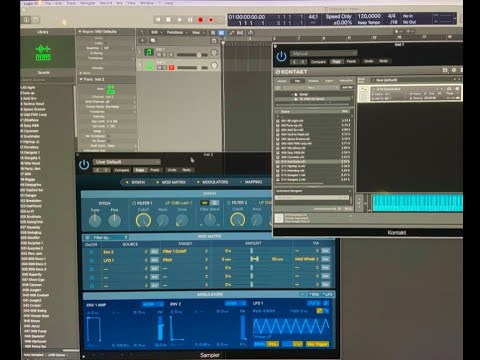Open the Edit menu in tracks area
This screenshot has height=360, width=480.
tap(156, 32)
